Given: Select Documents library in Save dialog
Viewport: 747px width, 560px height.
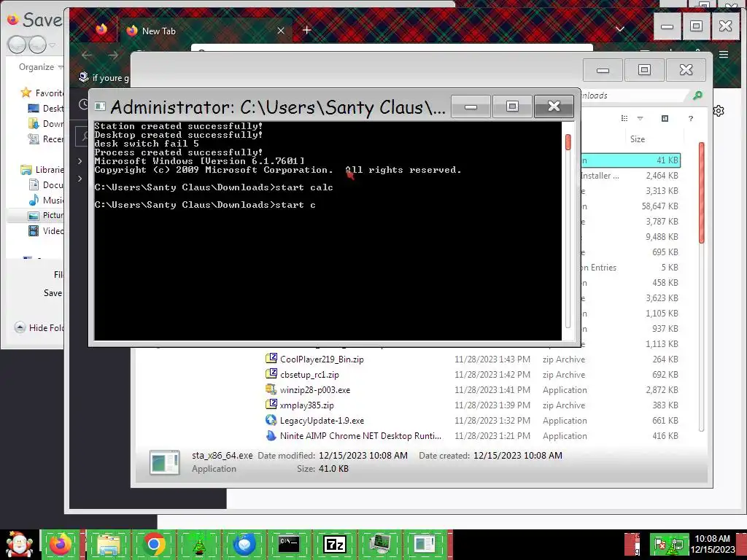Looking at the screenshot, I should tap(46, 184).
